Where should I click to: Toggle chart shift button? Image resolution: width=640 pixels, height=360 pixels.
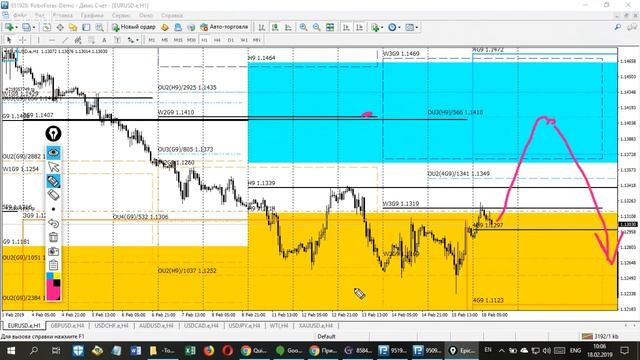(359, 27)
